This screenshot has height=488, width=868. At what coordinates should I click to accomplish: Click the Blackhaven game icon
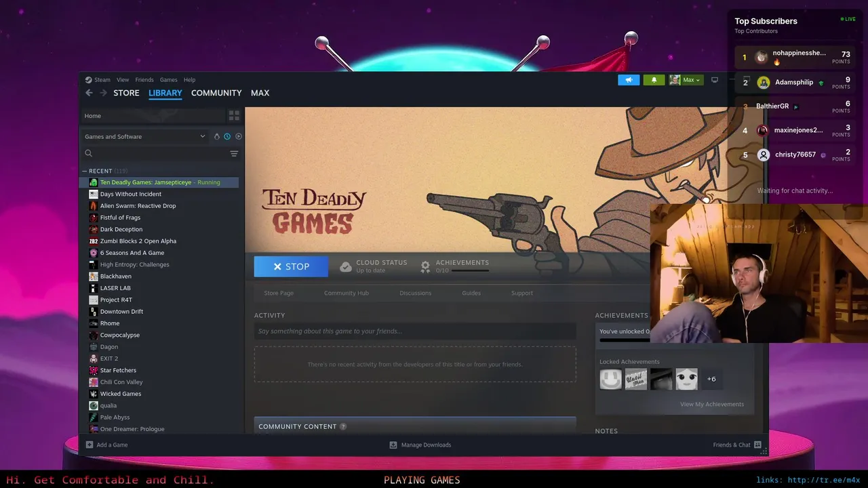94,277
